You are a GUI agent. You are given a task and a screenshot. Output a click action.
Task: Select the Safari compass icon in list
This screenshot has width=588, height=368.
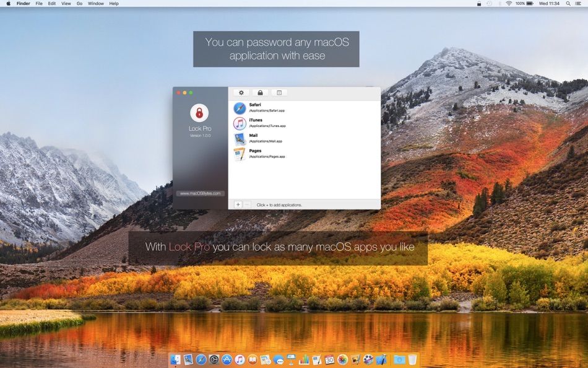[240, 108]
